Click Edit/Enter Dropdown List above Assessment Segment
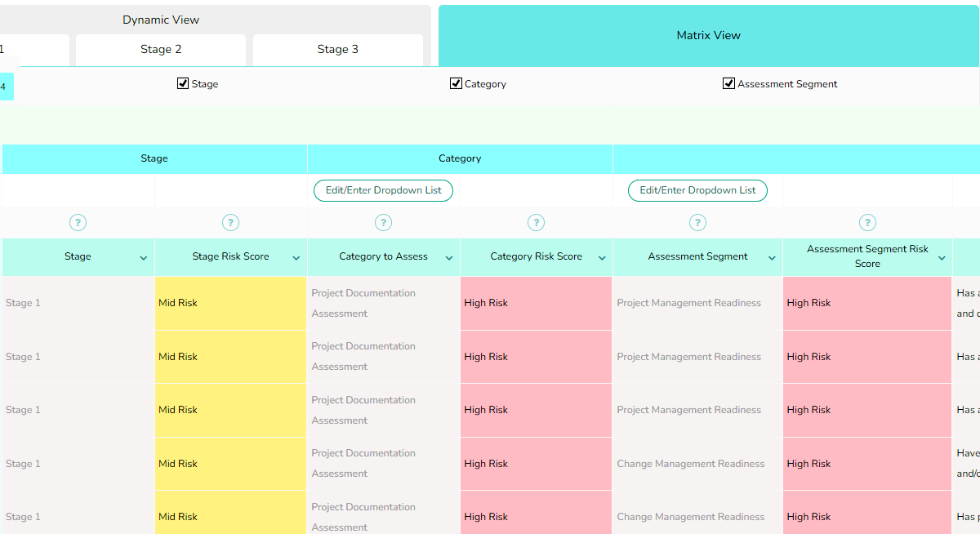Image resolution: width=980 pixels, height=534 pixels. [697, 190]
